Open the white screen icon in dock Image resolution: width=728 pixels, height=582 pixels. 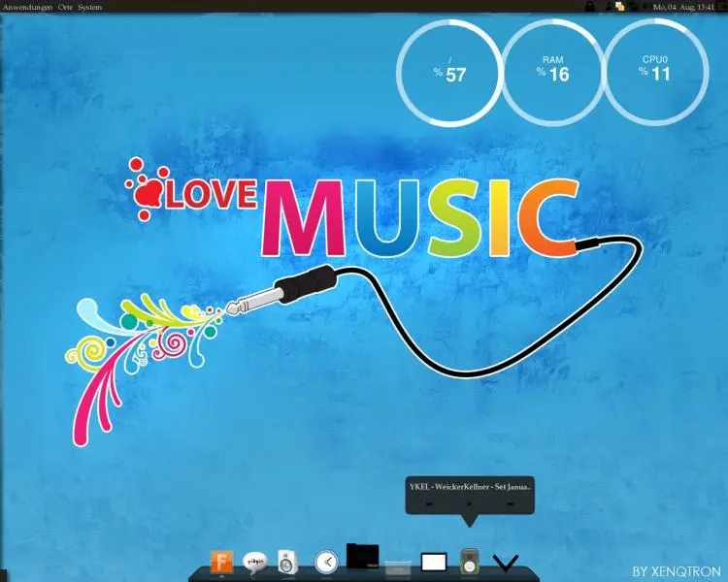pyautogui.click(x=433, y=562)
